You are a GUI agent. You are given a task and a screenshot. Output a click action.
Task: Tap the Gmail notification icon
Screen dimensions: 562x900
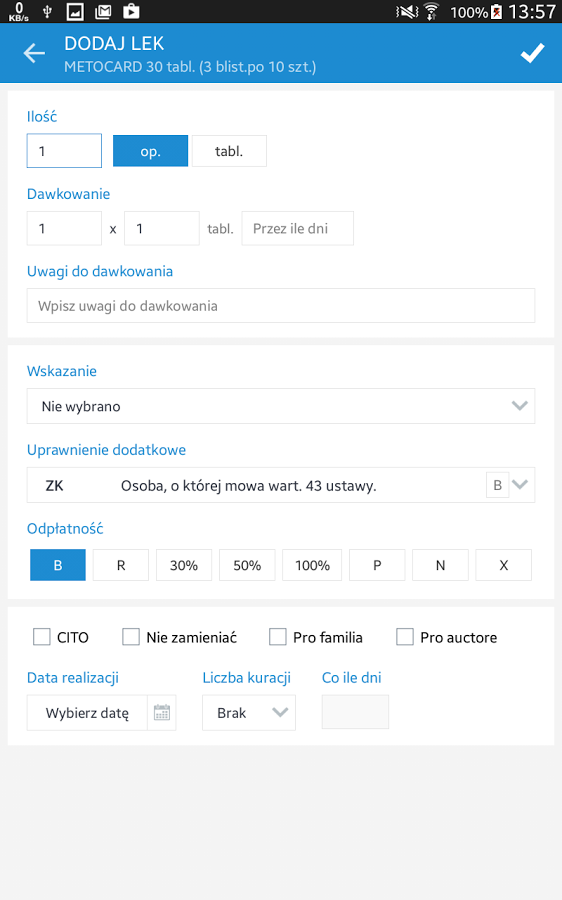103,11
